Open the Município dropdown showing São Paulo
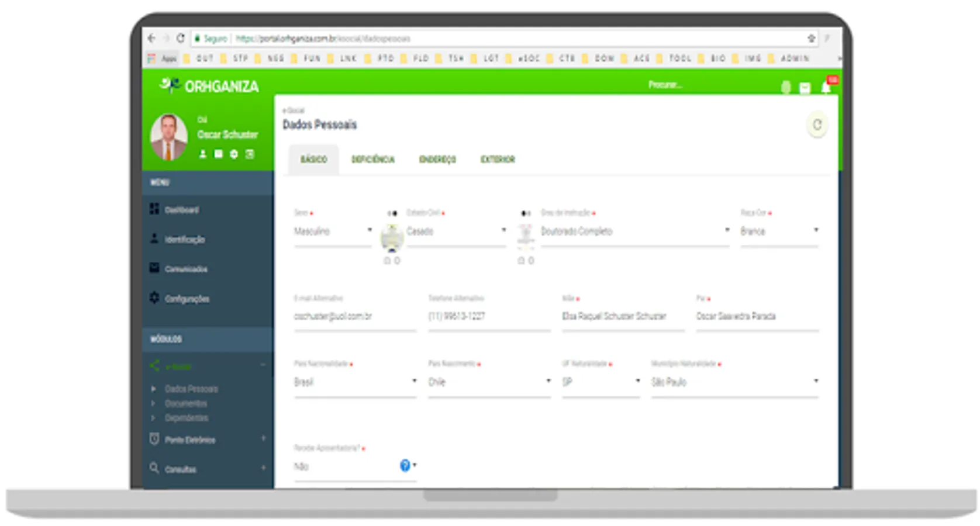Image resolution: width=980 pixels, height=526 pixels. pos(735,382)
